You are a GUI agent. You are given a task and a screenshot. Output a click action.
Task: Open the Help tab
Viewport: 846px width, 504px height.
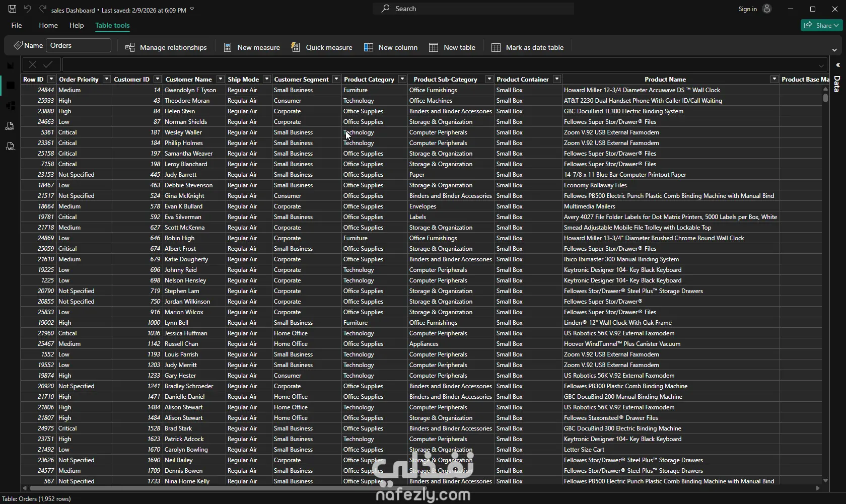(x=77, y=25)
